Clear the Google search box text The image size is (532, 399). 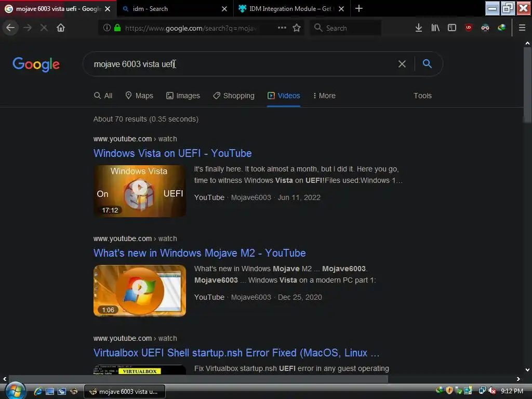402,64
